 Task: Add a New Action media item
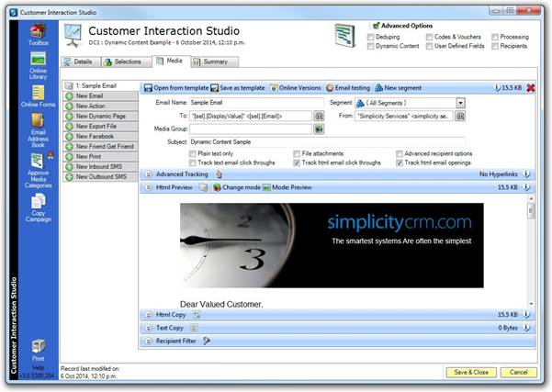click(101, 106)
